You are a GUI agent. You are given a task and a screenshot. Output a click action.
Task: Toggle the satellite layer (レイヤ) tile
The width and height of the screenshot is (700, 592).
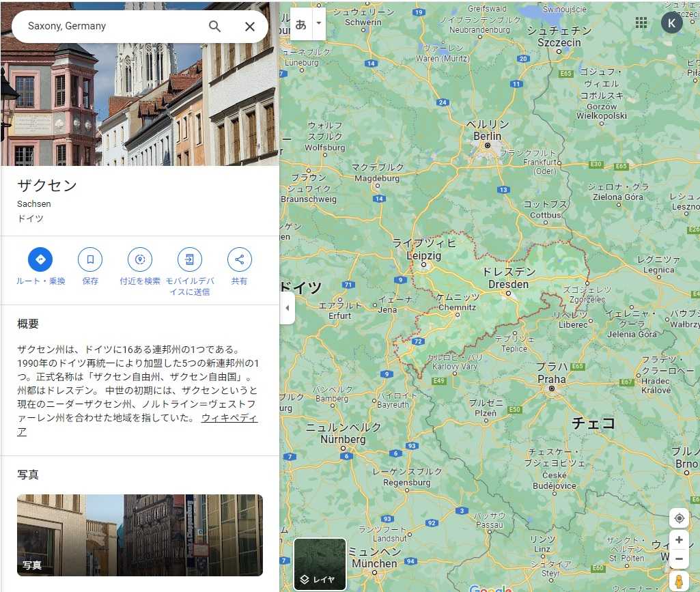click(320, 564)
